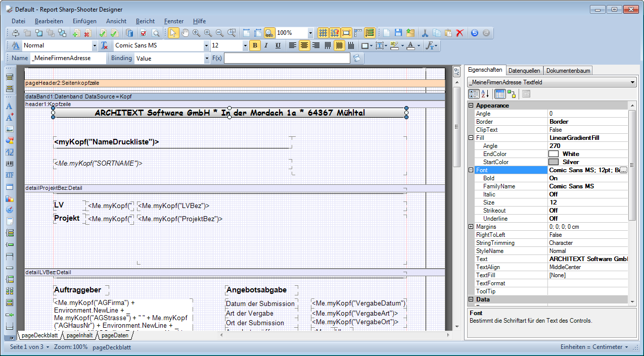The width and height of the screenshot is (644, 356).
Task: Open the Binding Value dropdown
Action: coord(207,58)
